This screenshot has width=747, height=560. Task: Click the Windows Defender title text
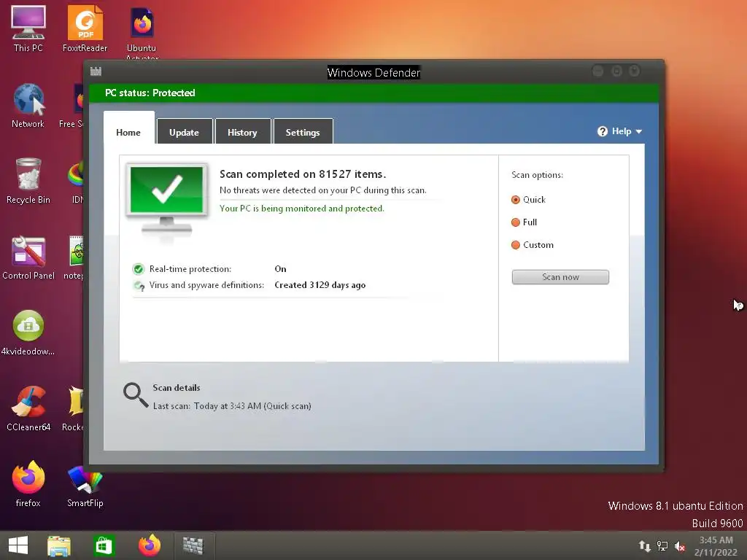[x=374, y=72]
